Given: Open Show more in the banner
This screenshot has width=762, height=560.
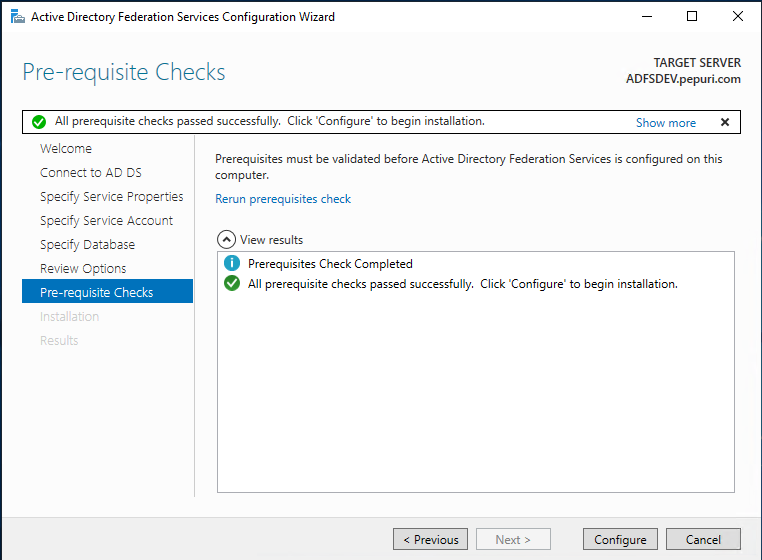Looking at the screenshot, I should (x=666, y=122).
